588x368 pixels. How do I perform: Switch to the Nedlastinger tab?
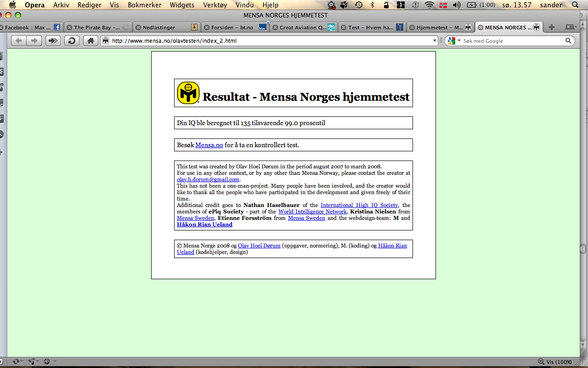166,28
